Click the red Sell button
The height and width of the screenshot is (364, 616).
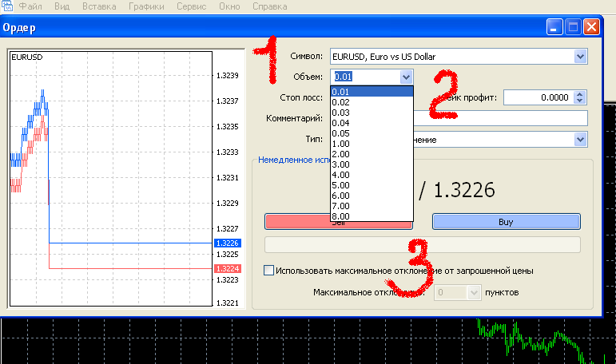point(297,222)
